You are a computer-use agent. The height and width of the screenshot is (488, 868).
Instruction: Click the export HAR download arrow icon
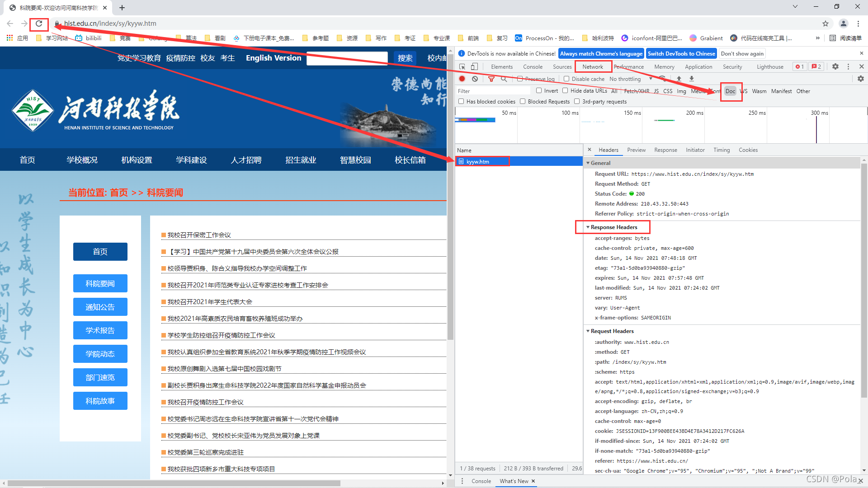pyautogui.click(x=691, y=79)
